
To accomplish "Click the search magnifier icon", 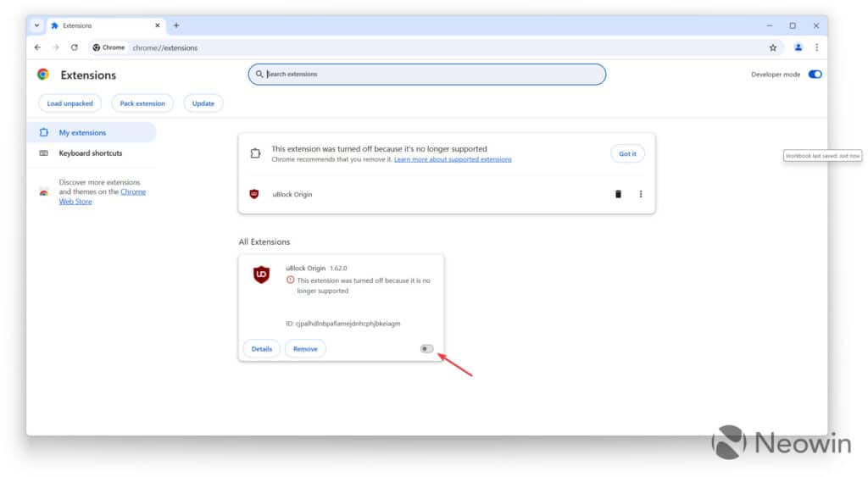I will [x=259, y=75].
